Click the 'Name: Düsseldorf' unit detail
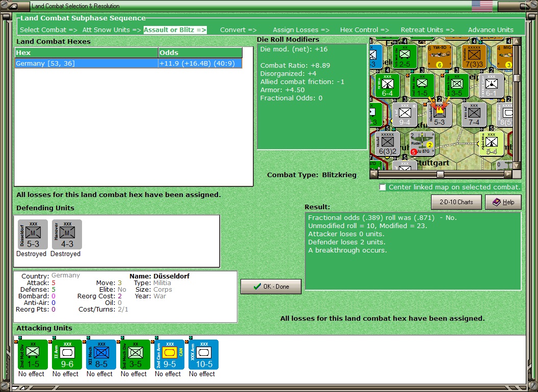The height and width of the screenshot is (392, 538). (159, 276)
